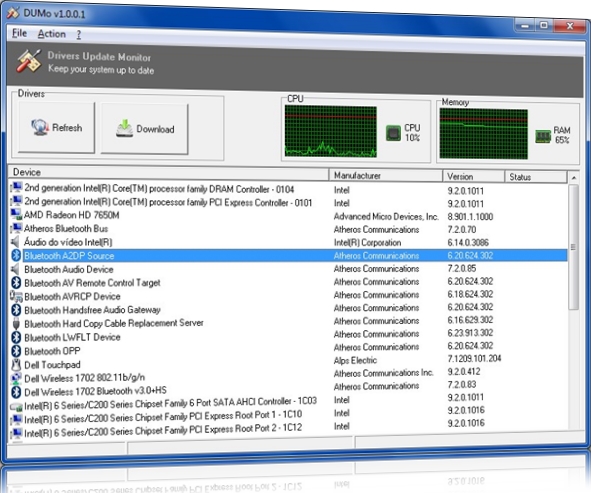
Task: Select Bluetooth OPP entry
Action: [x=52, y=351]
